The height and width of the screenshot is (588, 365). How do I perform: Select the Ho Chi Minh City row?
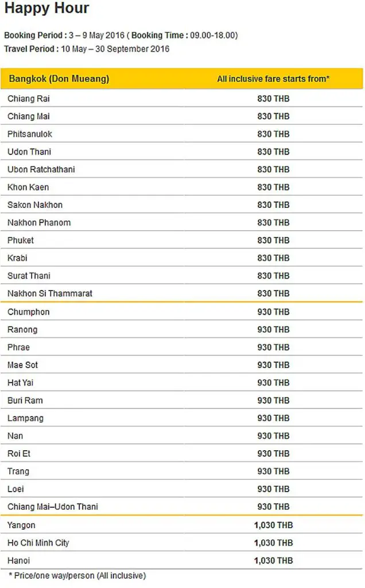click(x=182, y=543)
